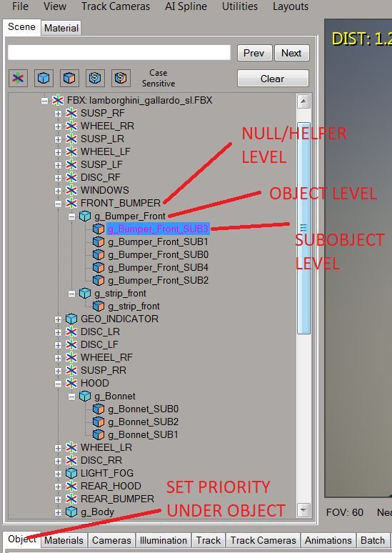Toggle the null/helper axis filter icon
This screenshot has height=553, width=392.
click(18, 78)
